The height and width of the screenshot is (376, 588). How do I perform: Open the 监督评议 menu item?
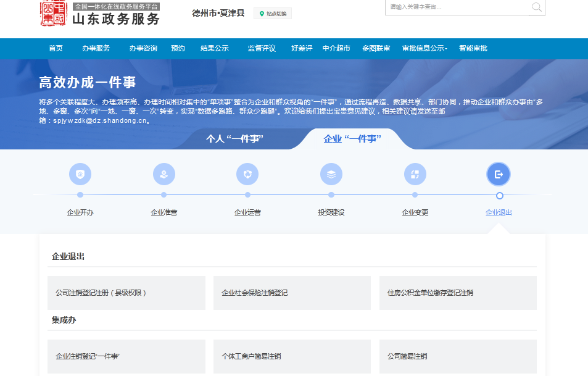[x=262, y=48]
